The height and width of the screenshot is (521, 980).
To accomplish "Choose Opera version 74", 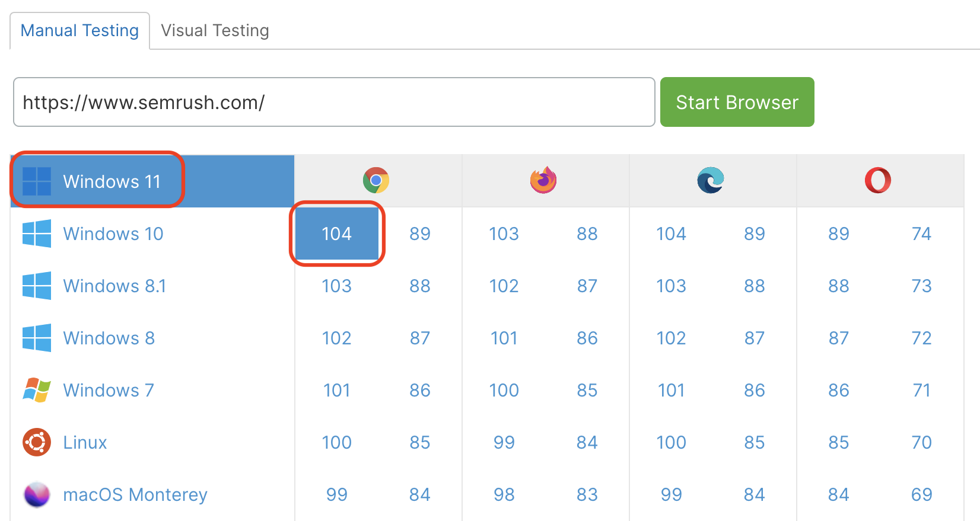I will [921, 234].
